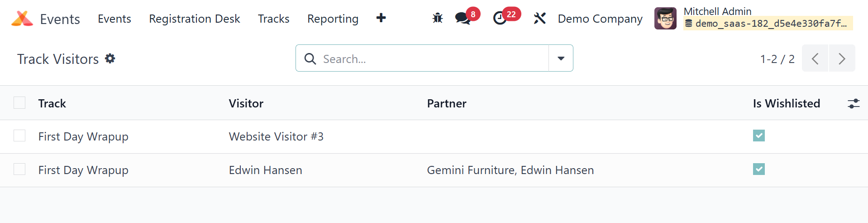Click the plus icon in the navbar

click(x=381, y=18)
